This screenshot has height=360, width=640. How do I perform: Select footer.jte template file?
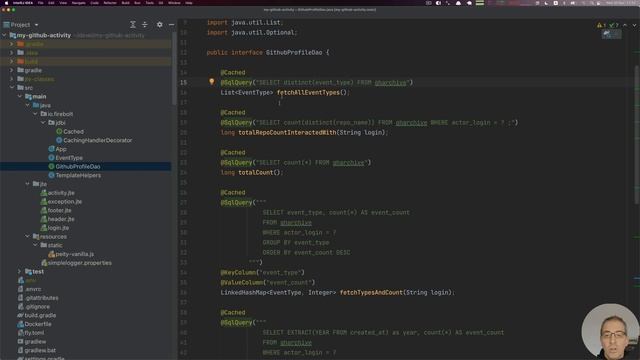[x=59, y=211]
